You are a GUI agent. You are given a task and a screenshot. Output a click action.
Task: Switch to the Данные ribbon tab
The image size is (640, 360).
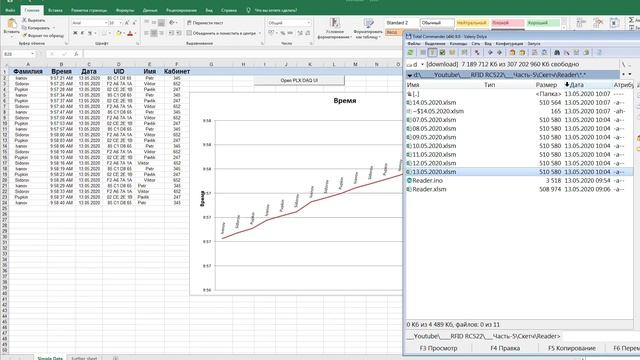(150, 10)
